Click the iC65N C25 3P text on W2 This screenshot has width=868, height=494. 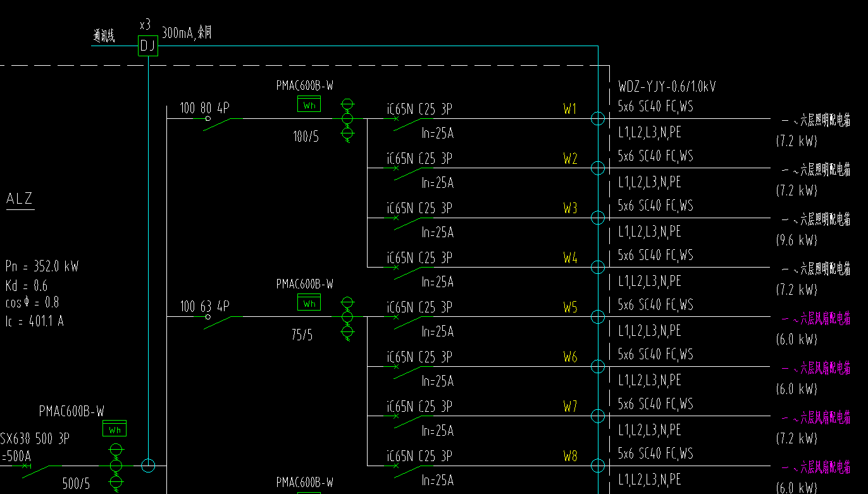[419, 159]
